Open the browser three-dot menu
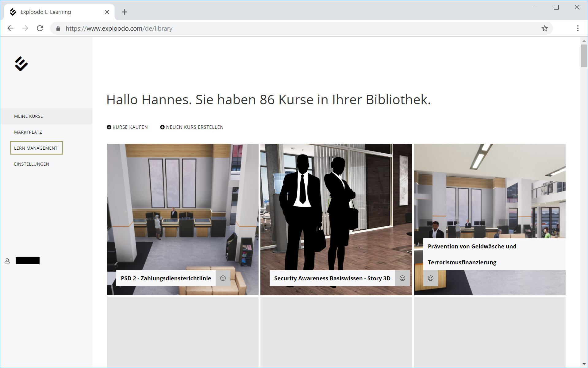This screenshot has height=368, width=588. [x=578, y=29]
